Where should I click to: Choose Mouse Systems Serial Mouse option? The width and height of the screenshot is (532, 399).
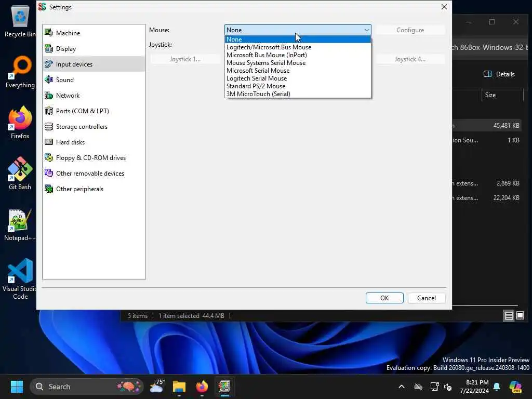298,63
